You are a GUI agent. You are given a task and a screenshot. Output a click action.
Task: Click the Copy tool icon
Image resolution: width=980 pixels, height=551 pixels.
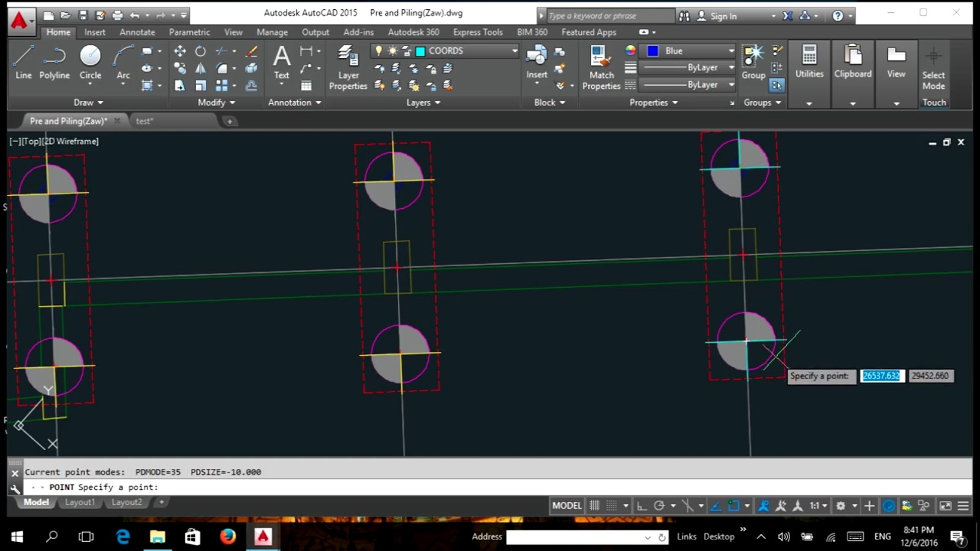pos(179,69)
